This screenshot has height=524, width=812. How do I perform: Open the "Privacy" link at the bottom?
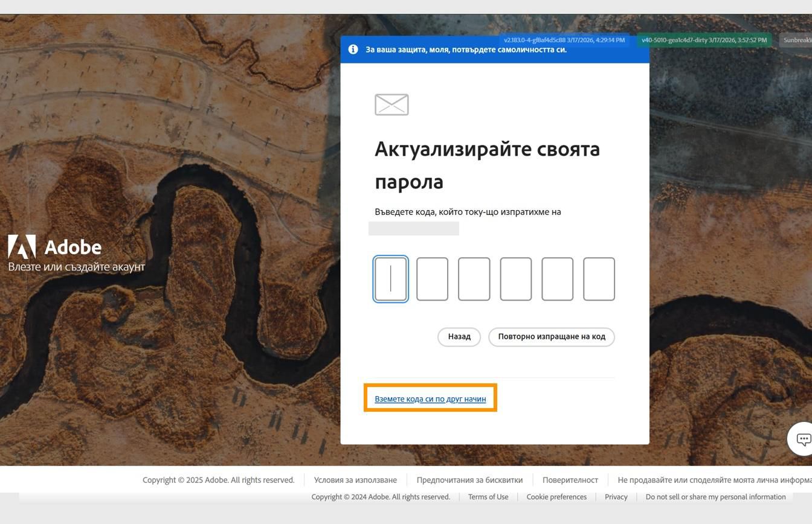coord(616,496)
